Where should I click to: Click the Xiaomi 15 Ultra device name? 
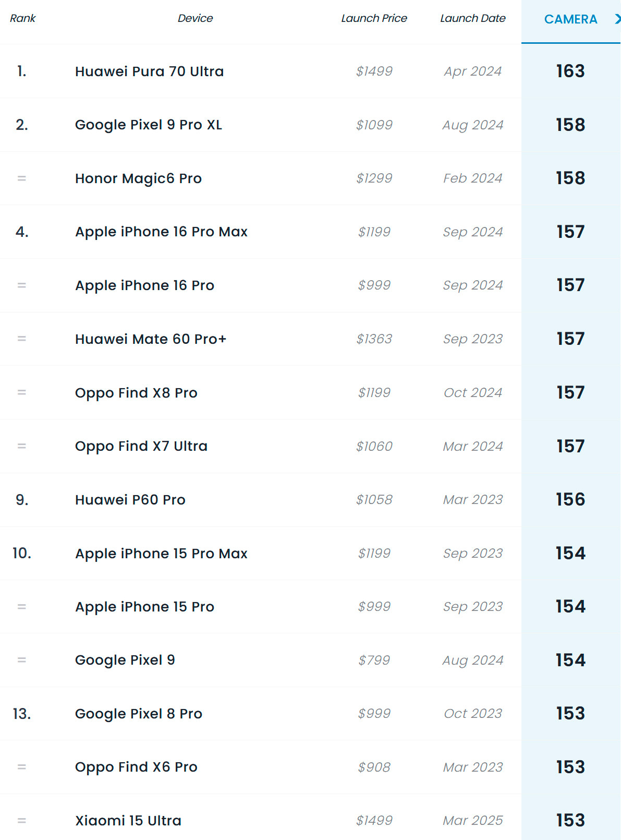tap(128, 821)
